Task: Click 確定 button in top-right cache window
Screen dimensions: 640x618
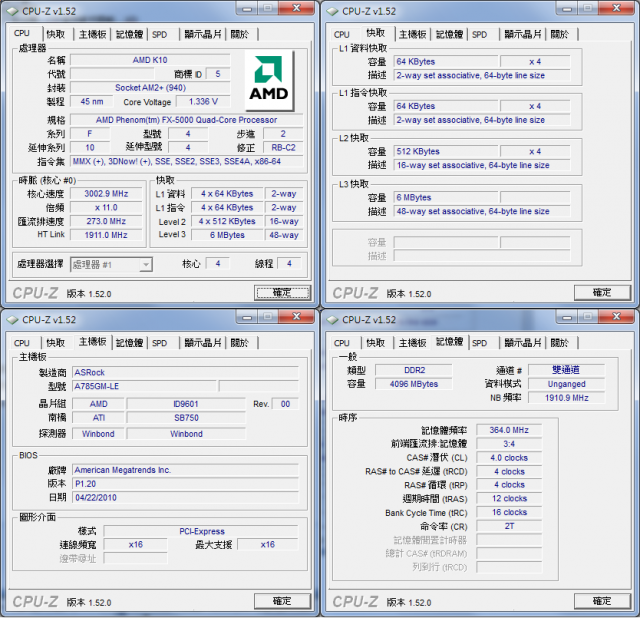Action: click(602, 293)
